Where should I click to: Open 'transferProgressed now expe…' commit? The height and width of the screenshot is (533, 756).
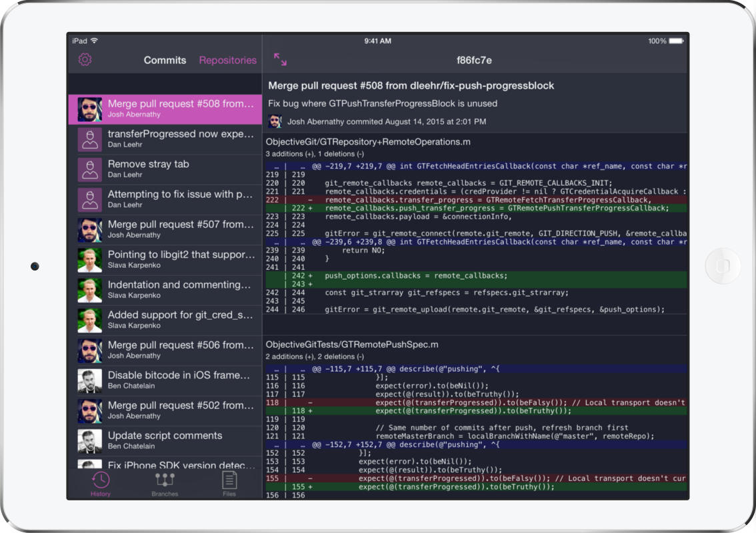(x=165, y=139)
